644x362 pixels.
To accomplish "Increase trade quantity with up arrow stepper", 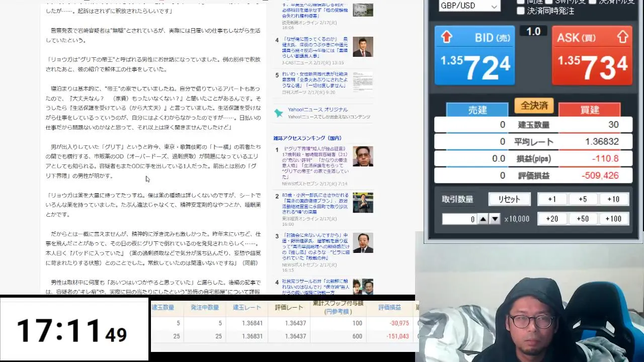I will click(x=482, y=219).
